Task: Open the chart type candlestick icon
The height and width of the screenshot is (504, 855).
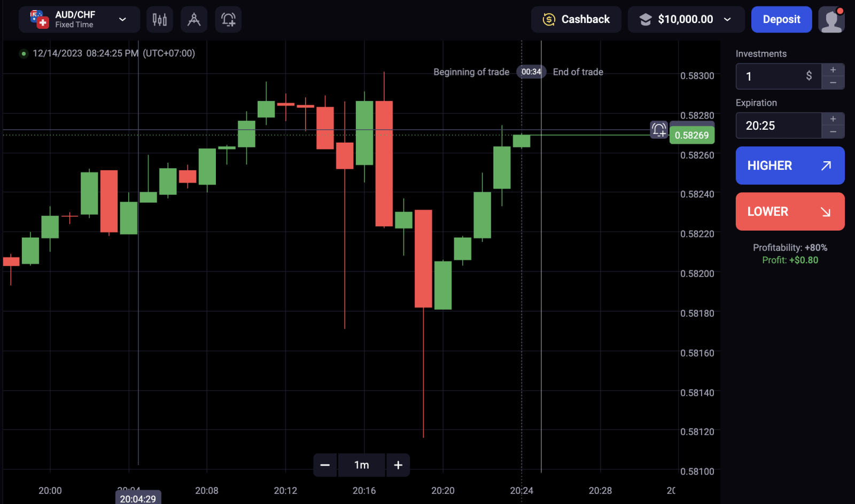Action: click(x=159, y=20)
